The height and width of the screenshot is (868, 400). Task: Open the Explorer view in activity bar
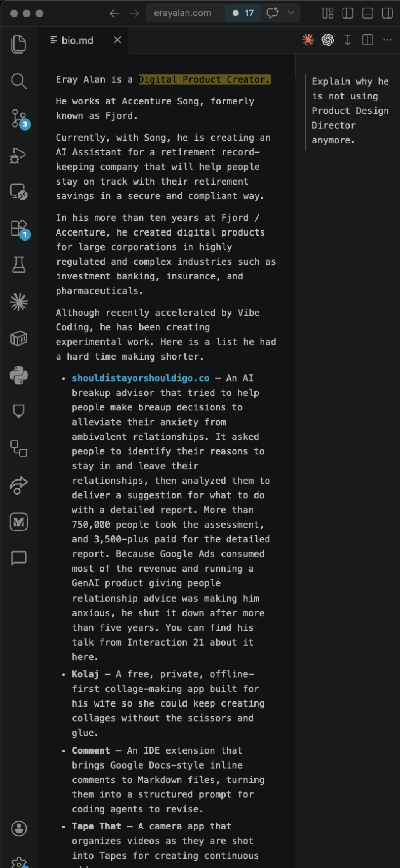(x=18, y=44)
